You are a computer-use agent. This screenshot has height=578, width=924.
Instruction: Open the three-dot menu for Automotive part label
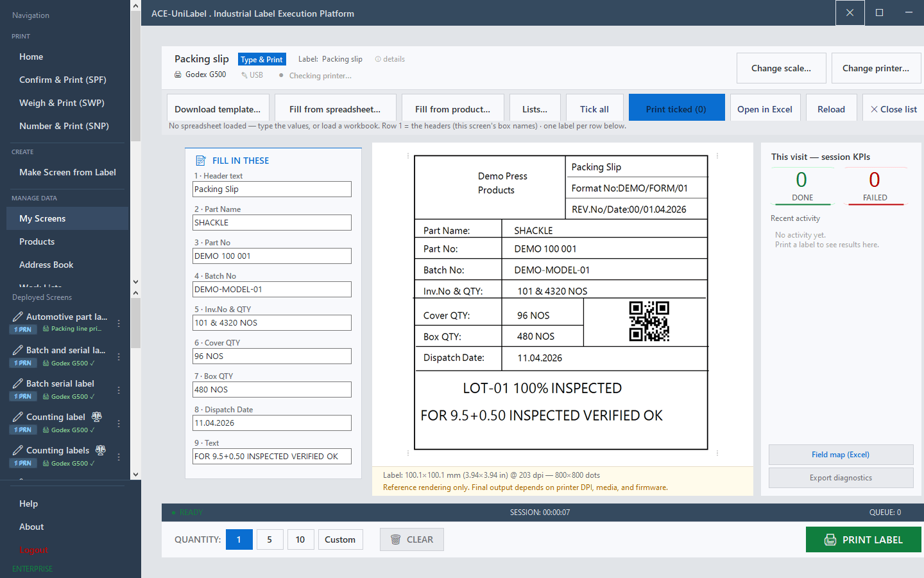(119, 323)
